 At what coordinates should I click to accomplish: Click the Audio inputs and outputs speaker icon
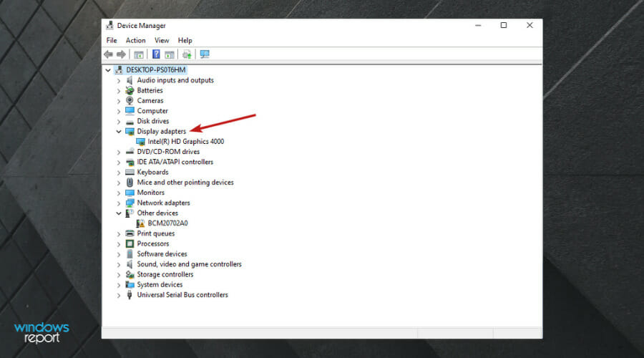coord(130,80)
